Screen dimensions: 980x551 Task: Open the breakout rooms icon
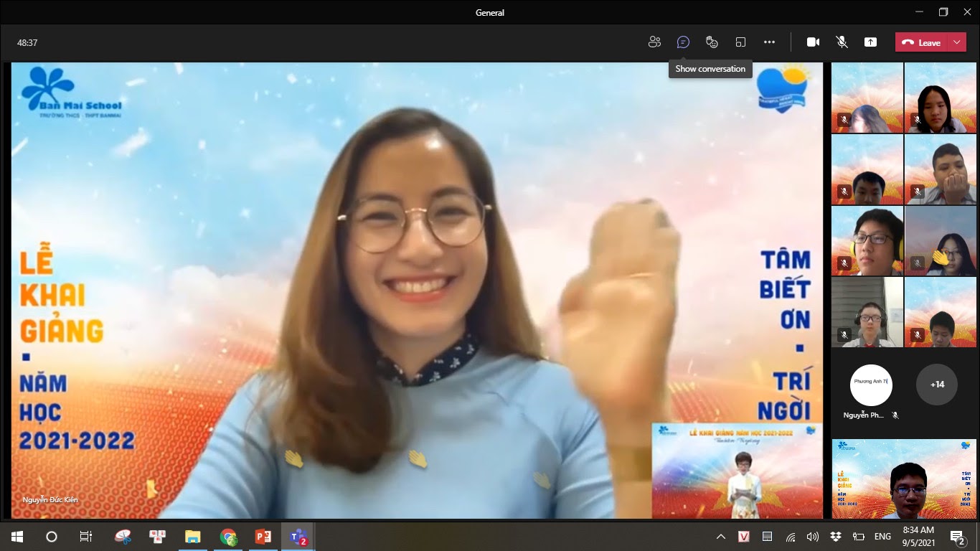740,42
